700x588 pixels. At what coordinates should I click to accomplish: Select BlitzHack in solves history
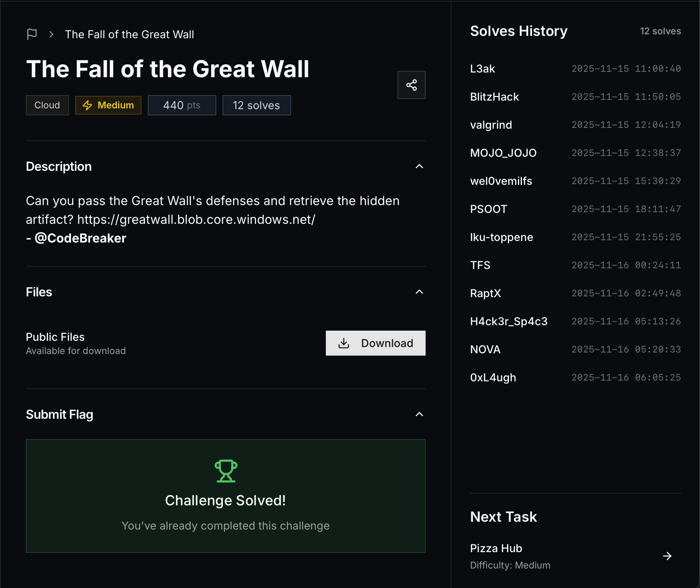tap(495, 97)
